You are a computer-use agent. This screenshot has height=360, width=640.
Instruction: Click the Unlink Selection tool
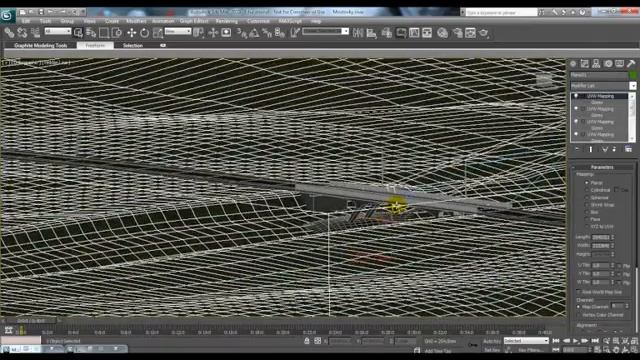[x=22, y=33]
